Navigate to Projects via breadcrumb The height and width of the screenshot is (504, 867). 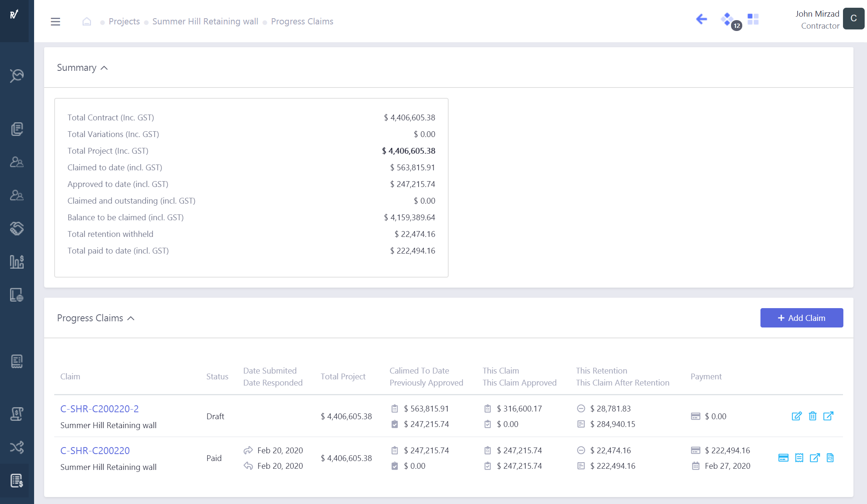124,21
